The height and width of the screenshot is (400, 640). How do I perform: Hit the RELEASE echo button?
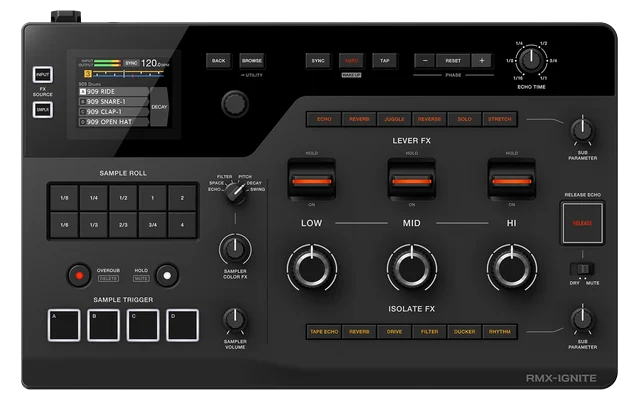pos(582,223)
